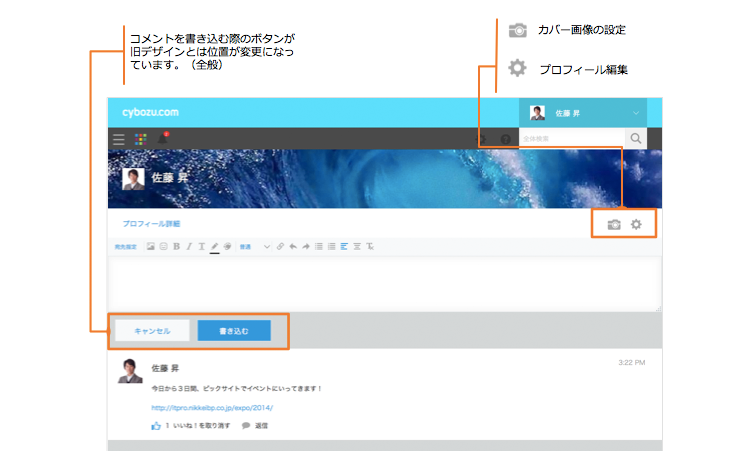The image size is (745, 475).
Task: Insert a link in the comment editor
Action: (x=281, y=245)
